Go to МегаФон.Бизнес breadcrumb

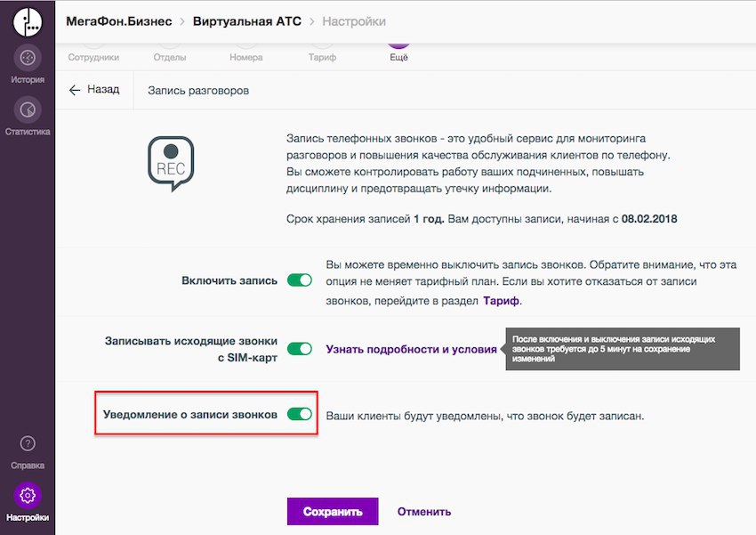(119, 21)
